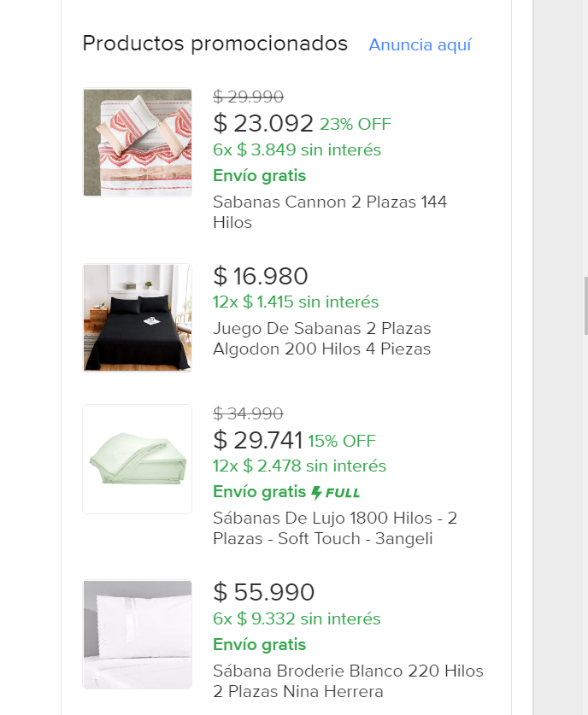Click the FULL lightning bolt badge

click(x=336, y=493)
